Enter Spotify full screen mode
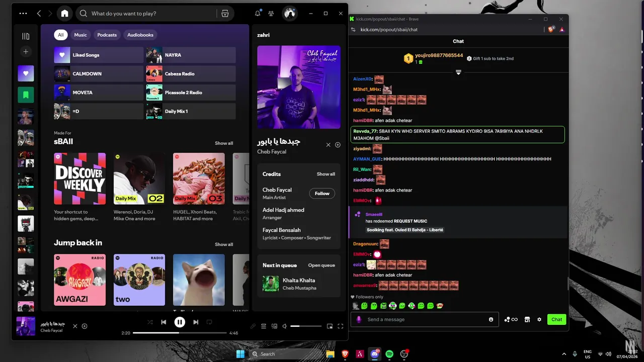644x362 pixels. coord(341,326)
